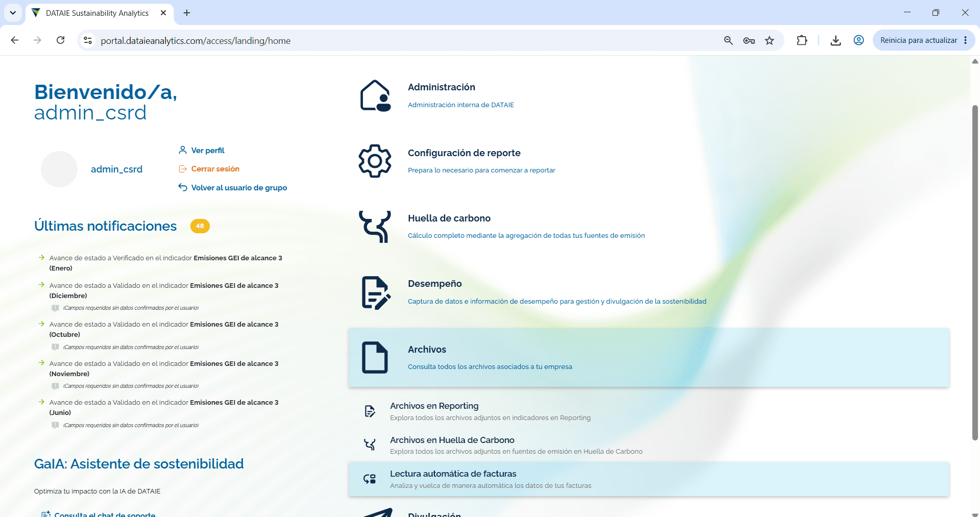Image resolution: width=980 pixels, height=517 pixels.
Task: Open Huella de carbono section
Action: pos(449,218)
